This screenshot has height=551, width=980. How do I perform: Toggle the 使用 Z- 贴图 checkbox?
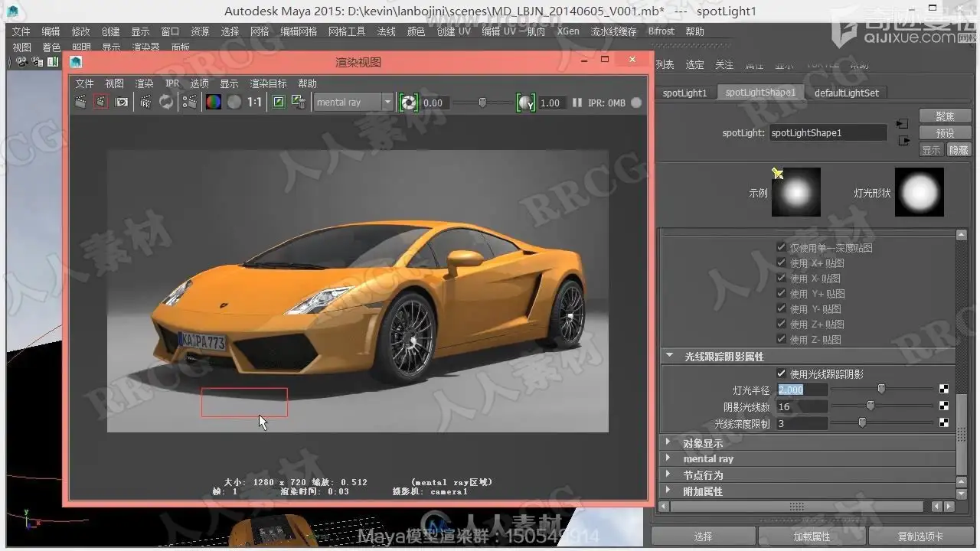(781, 339)
